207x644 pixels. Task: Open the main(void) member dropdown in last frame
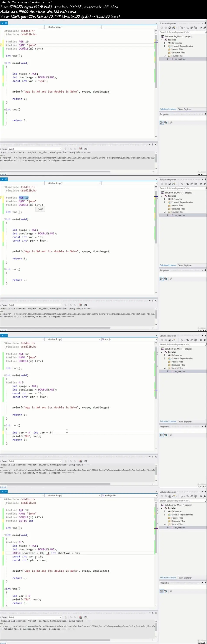click(129, 495)
